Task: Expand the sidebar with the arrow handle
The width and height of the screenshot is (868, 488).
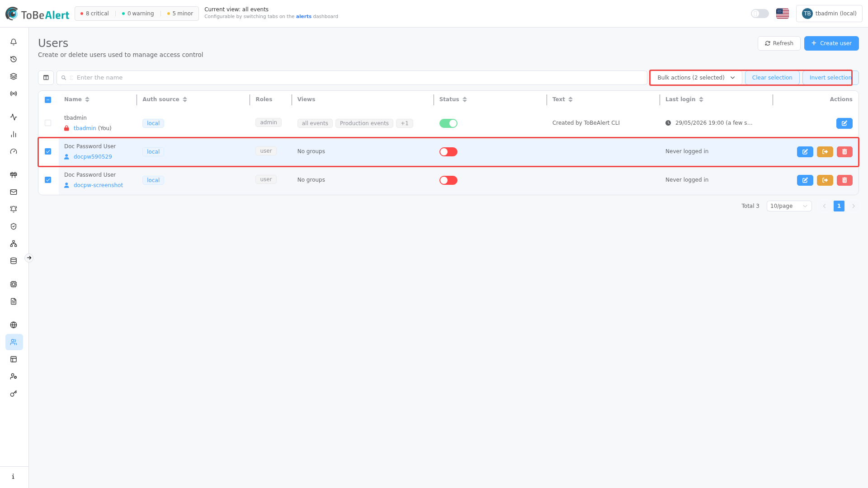Action: [29, 258]
